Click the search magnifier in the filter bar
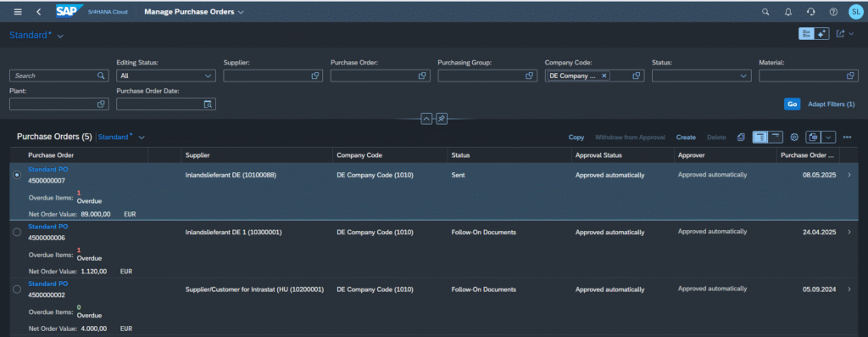The width and height of the screenshot is (868, 337). [x=101, y=76]
